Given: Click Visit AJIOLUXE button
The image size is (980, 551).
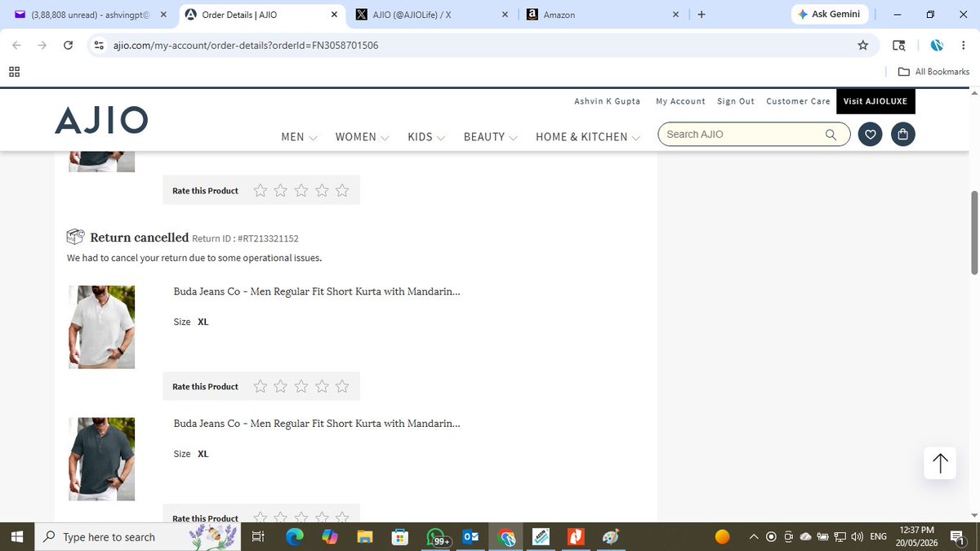Looking at the screenshot, I should tap(875, 101).
